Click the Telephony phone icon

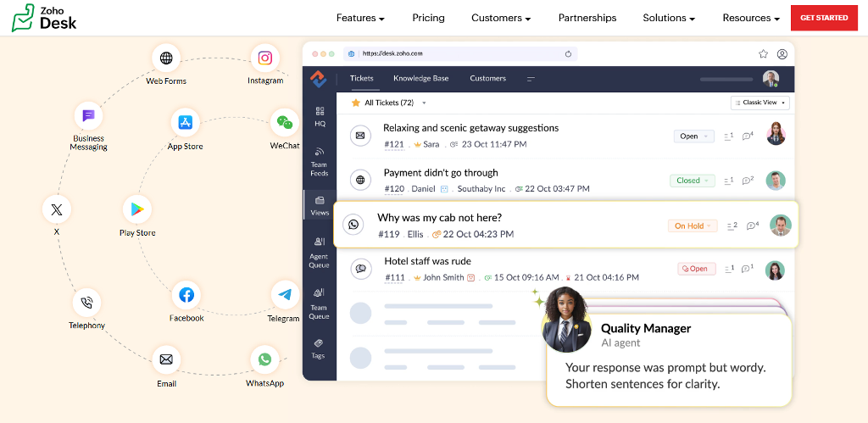[87, 303]
